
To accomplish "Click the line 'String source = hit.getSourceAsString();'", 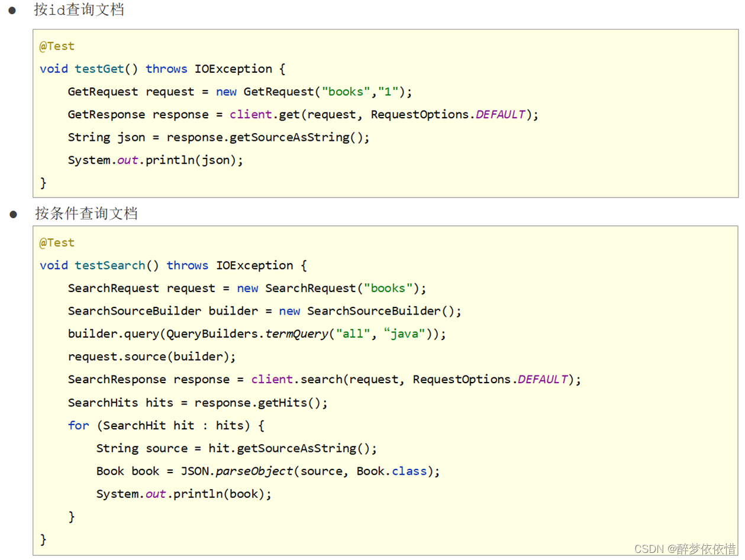I will (237, 448).
